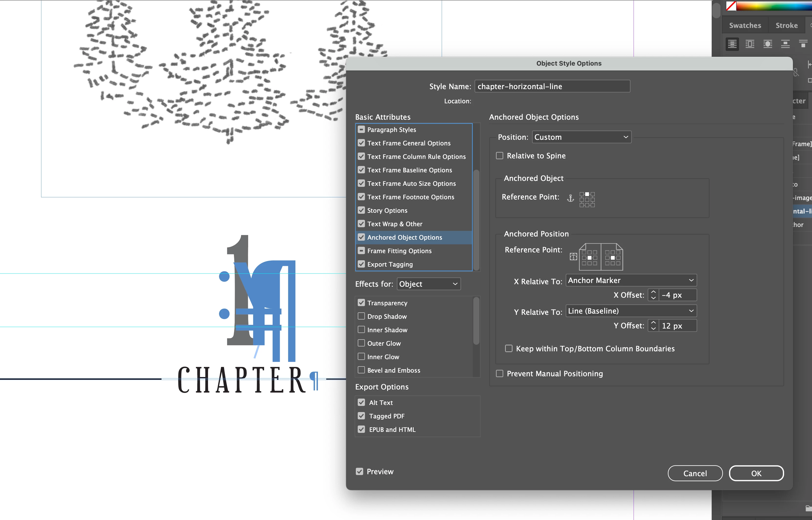Select Wrap Around Object Shape icon

coord(767,44)
